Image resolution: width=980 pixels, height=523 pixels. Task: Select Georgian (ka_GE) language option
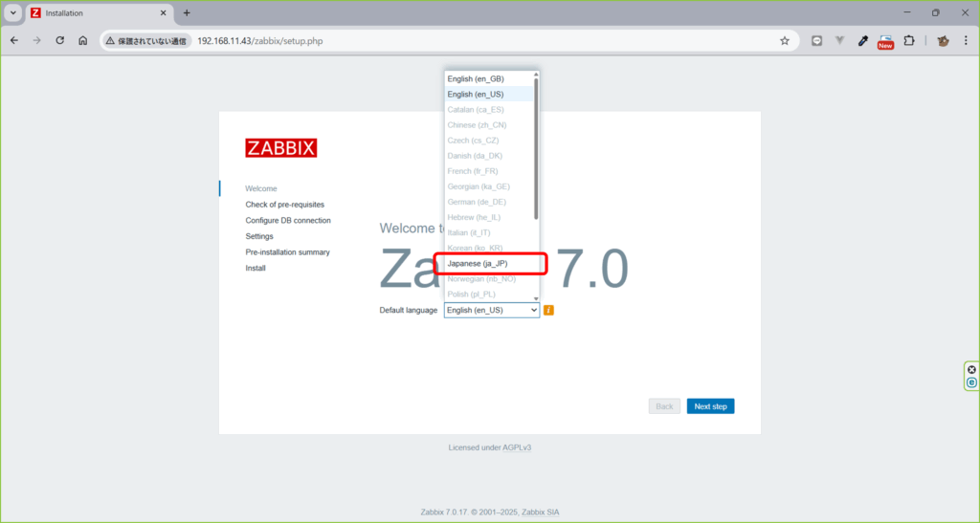pos(489,186)
